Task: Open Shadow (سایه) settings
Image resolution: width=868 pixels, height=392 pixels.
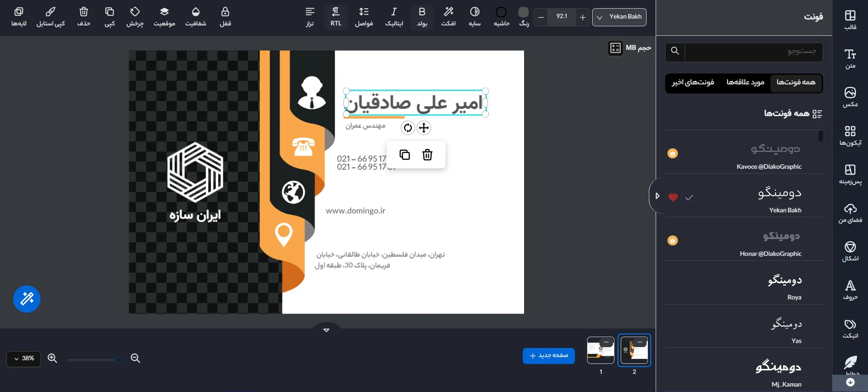Action: pos(475,17)
